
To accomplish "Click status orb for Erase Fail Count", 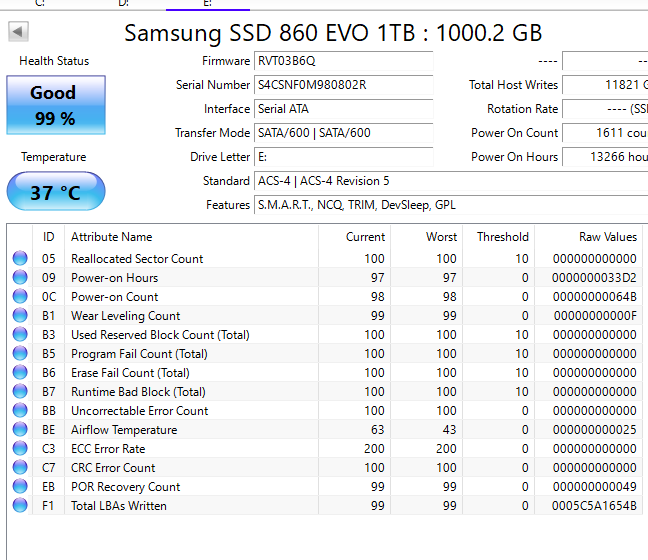I will (20, 372).
